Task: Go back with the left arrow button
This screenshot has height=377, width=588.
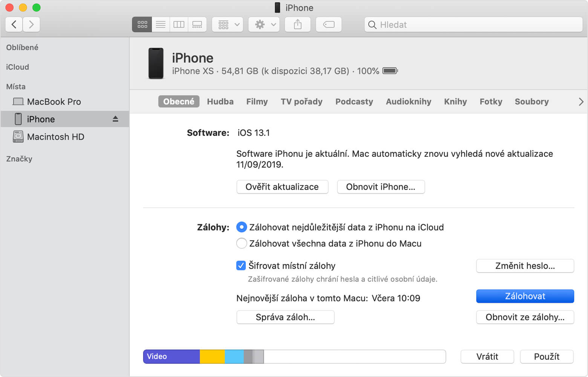Action: (14, 25)
